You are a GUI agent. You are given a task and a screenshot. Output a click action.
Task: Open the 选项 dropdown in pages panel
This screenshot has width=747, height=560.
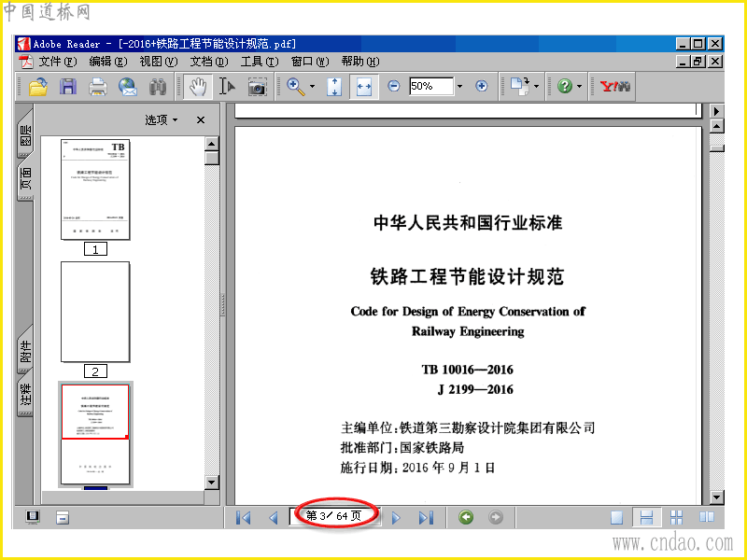tap(162, 120)
